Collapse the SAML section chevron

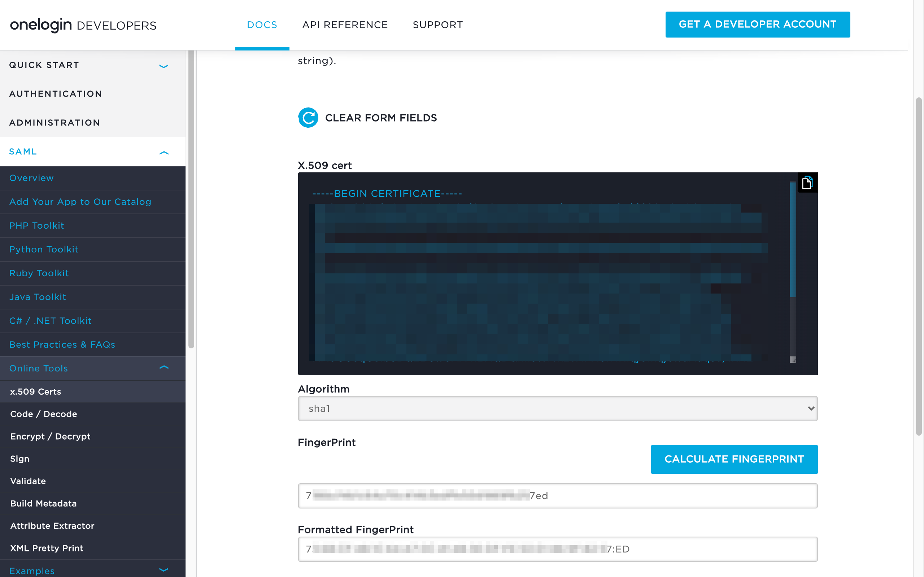coord(164,152)
